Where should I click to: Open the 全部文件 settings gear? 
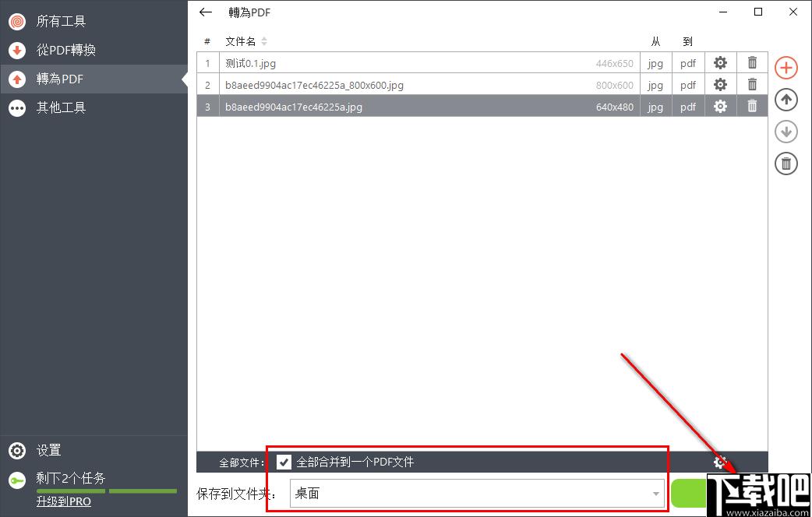point(720,461)
